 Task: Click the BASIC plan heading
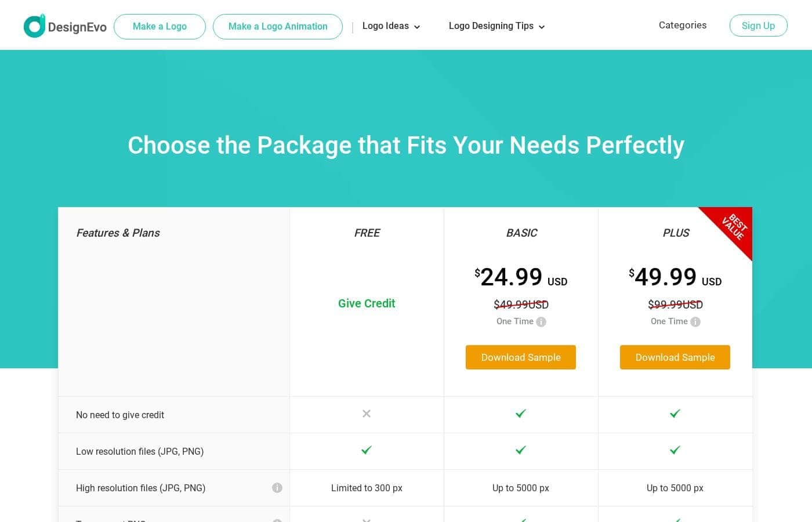click(x=521, y=233)
